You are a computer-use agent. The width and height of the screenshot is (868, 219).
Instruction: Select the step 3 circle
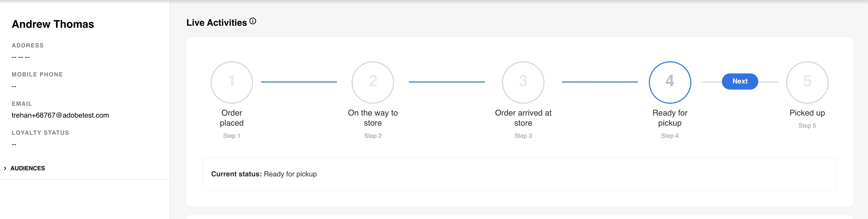click(x=523, y=82)
